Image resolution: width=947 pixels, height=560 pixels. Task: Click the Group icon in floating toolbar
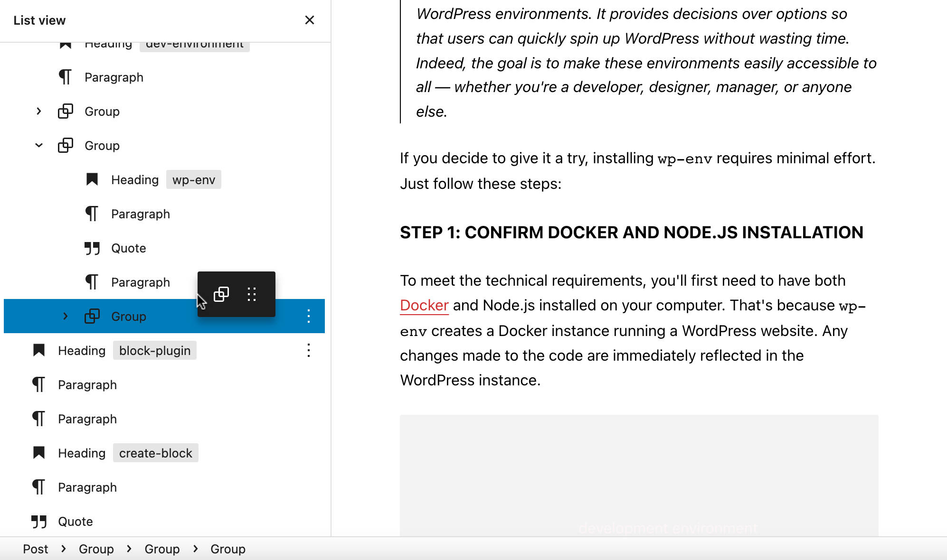[x=221, y=294]
